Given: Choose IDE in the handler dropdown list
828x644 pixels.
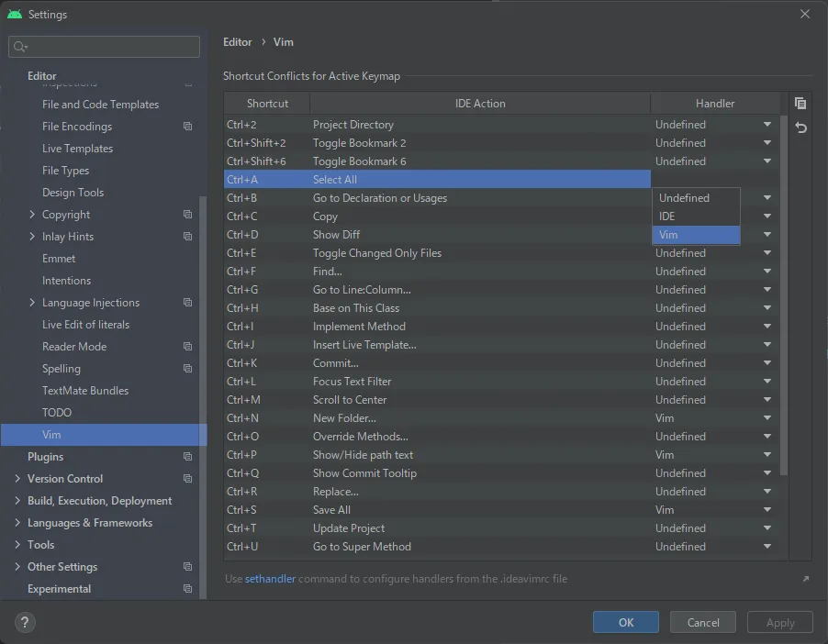Looking at the screenshot, I should (x=695, y=217).
